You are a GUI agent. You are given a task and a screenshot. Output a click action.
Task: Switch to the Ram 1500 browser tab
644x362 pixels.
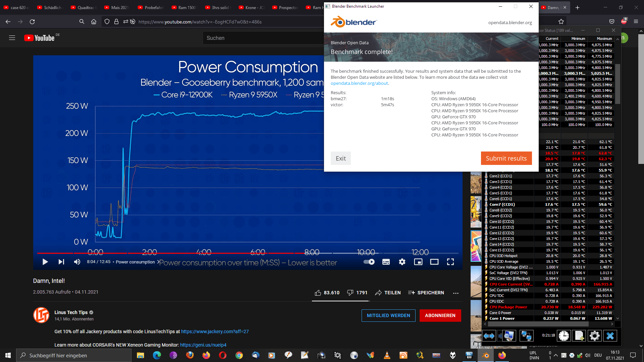tap(184, 7)
